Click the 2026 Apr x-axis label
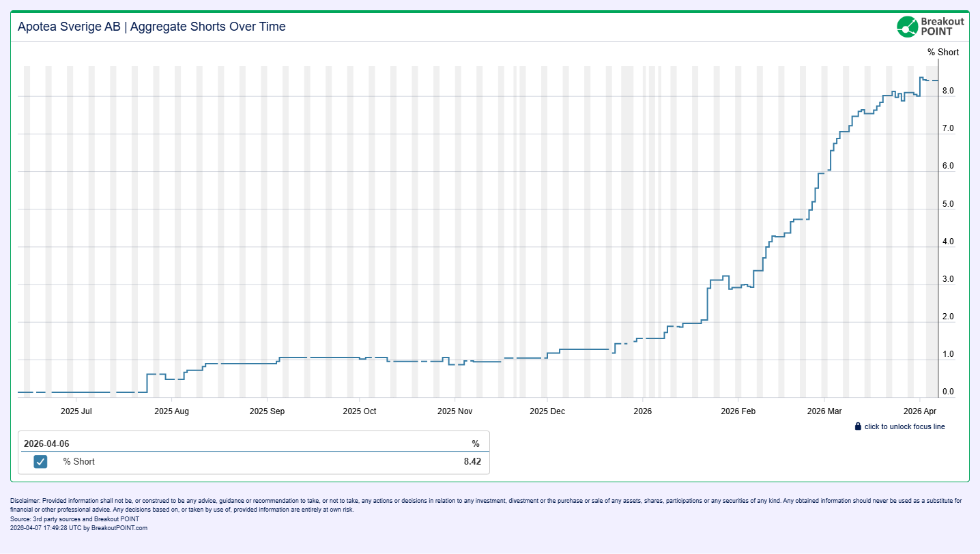The height and width of the screenshot is (554, 980). tap(920, 411)
